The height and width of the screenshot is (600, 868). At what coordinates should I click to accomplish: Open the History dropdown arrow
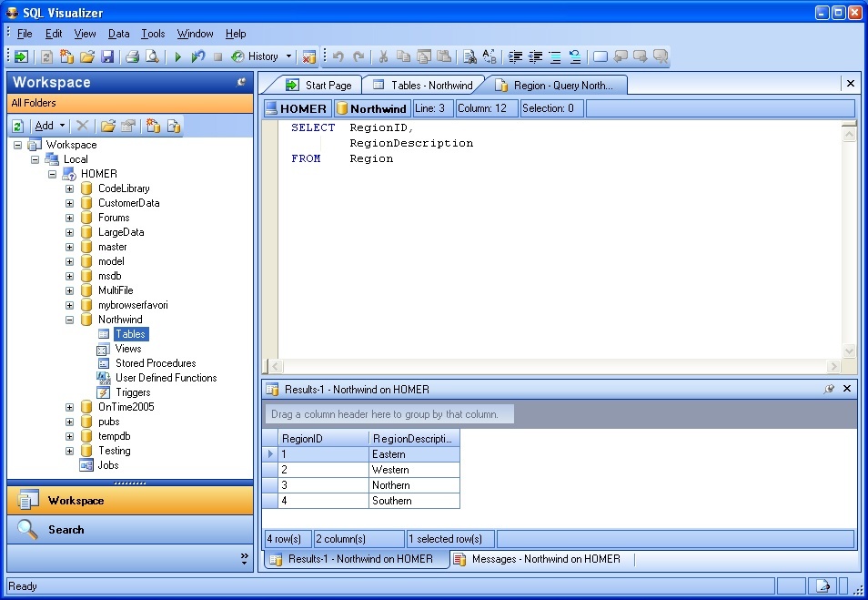coord(289,56)
